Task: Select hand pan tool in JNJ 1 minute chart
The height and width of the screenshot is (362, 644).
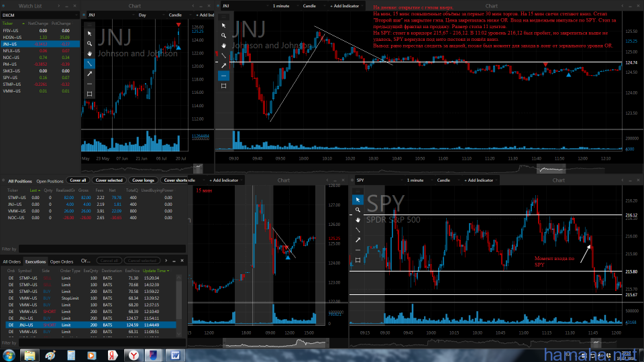Action: click(223, 46)
